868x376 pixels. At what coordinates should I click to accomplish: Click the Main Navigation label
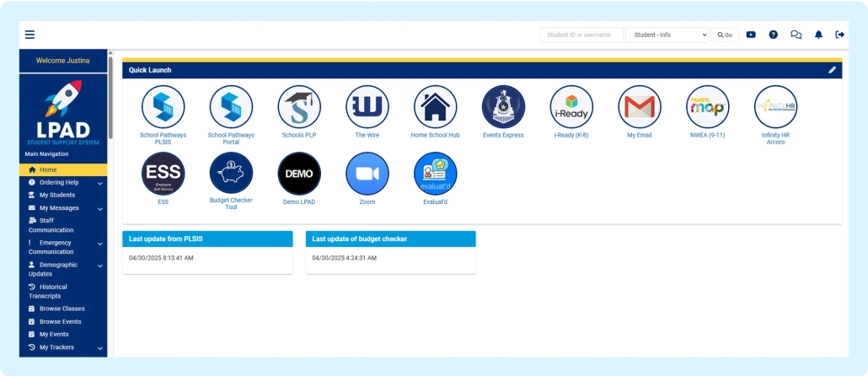[46, 154]
